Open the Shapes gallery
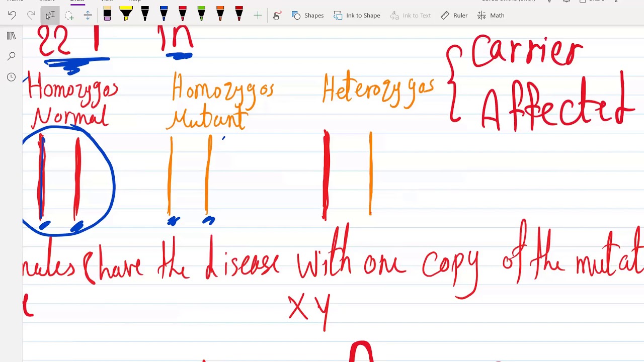The width and height of the screenshot is (644, 362). [x=307, y=16]
